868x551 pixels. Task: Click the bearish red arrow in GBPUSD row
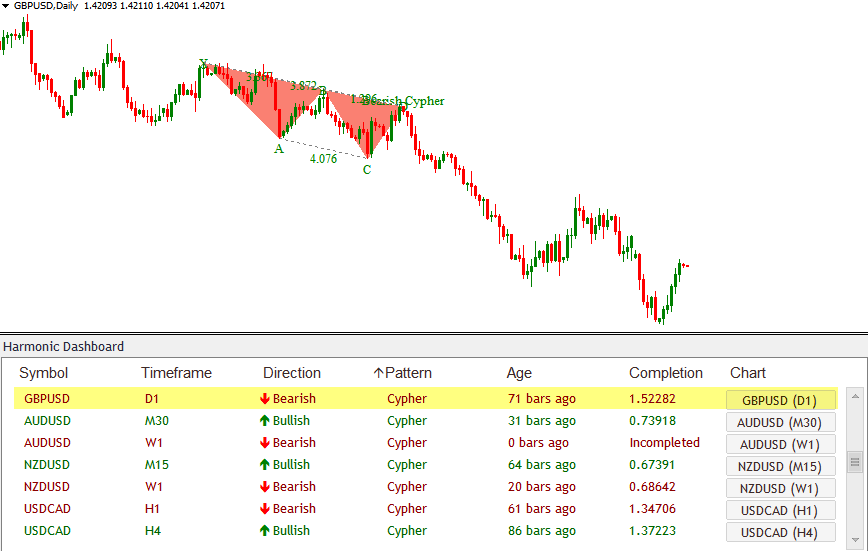click(x=264, y=399)
